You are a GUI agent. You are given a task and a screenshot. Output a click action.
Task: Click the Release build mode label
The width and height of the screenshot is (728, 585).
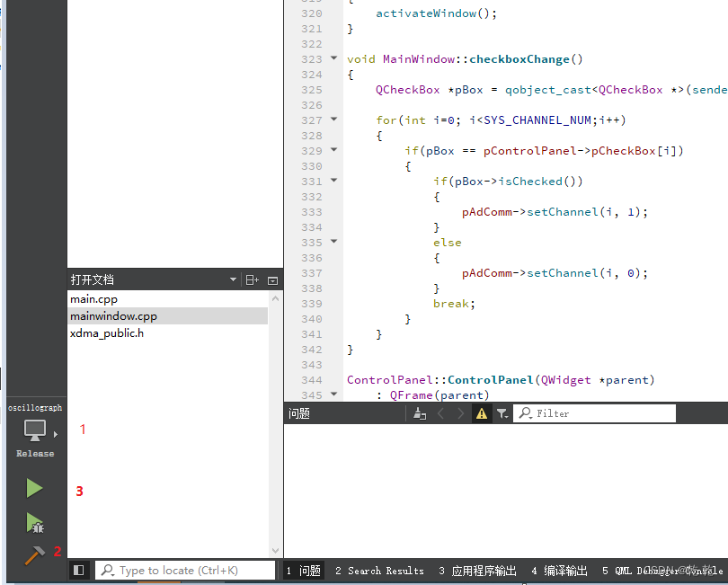point(35,454)
